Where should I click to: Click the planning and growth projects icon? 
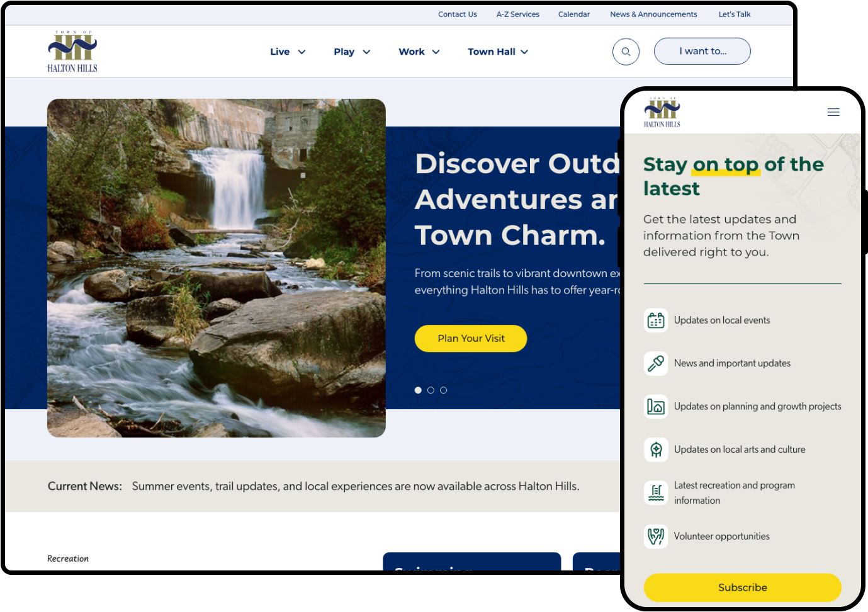pyautogui.click(x=656, y=407)
